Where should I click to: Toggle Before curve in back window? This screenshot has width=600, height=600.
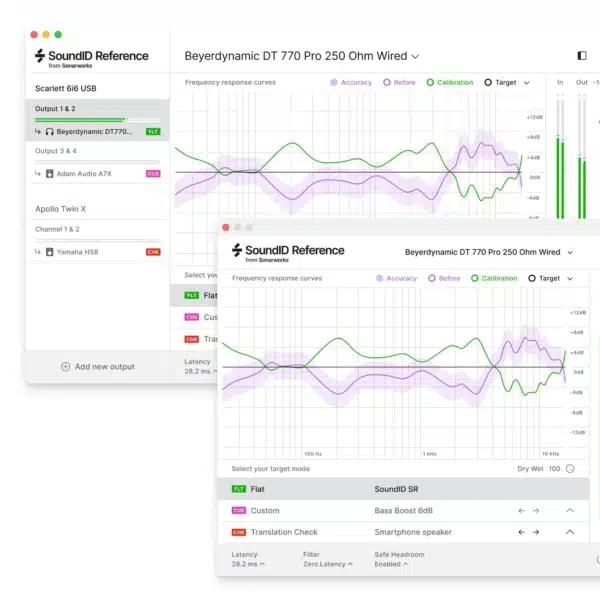click(399, 82)
